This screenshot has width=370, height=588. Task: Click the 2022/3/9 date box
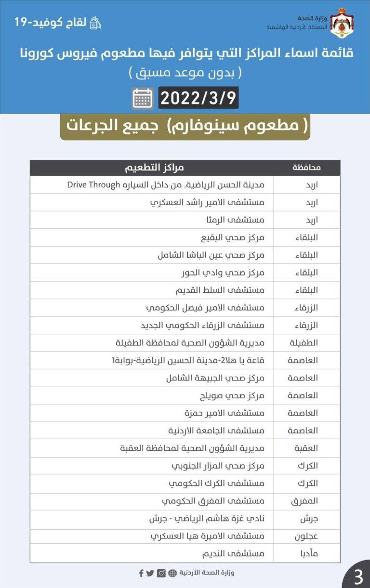pos(198,98)
